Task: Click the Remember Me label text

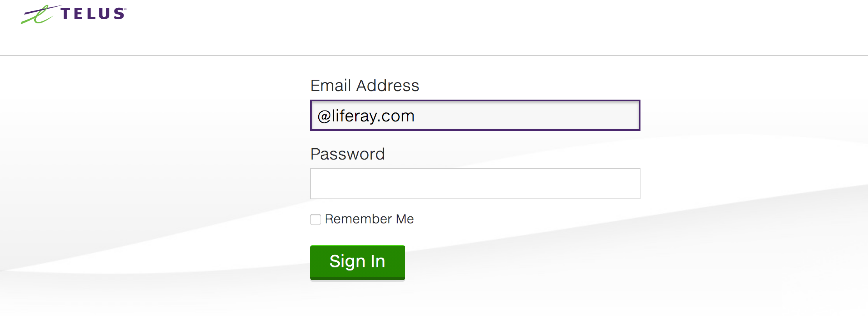Action: pyautogui.click(x=369, y=219)
